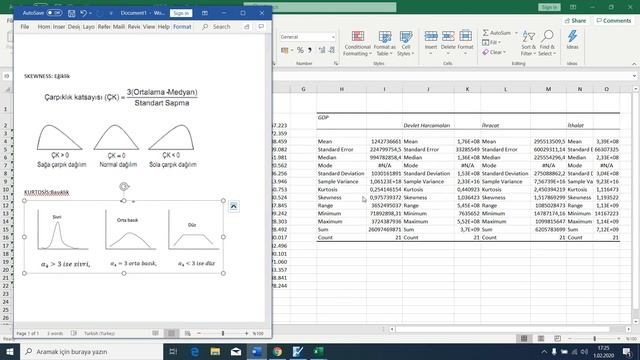Open File Explorer from the taskbar

tap(216, 351)
